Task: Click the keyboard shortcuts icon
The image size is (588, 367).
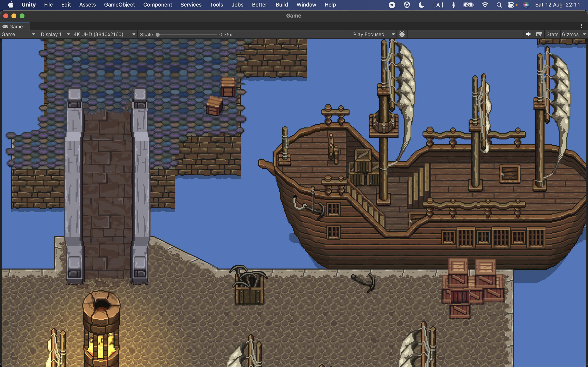Action: [x=539, y=34]
